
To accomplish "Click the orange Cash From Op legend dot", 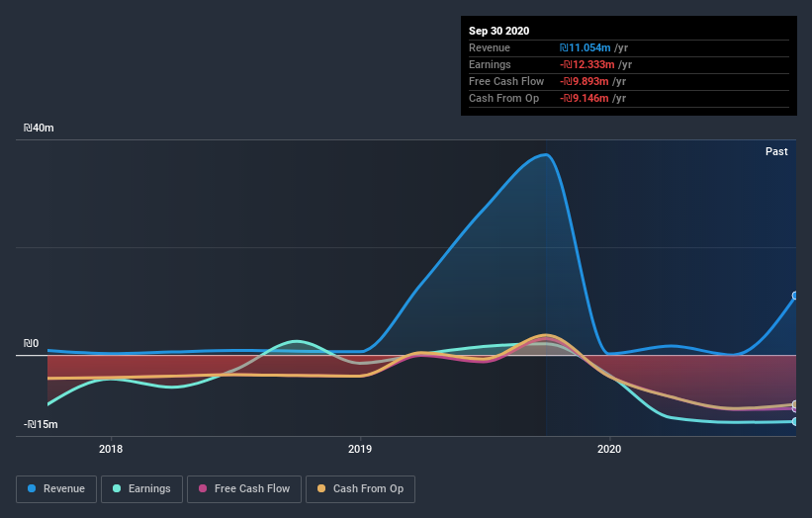I will coord(321,488).
